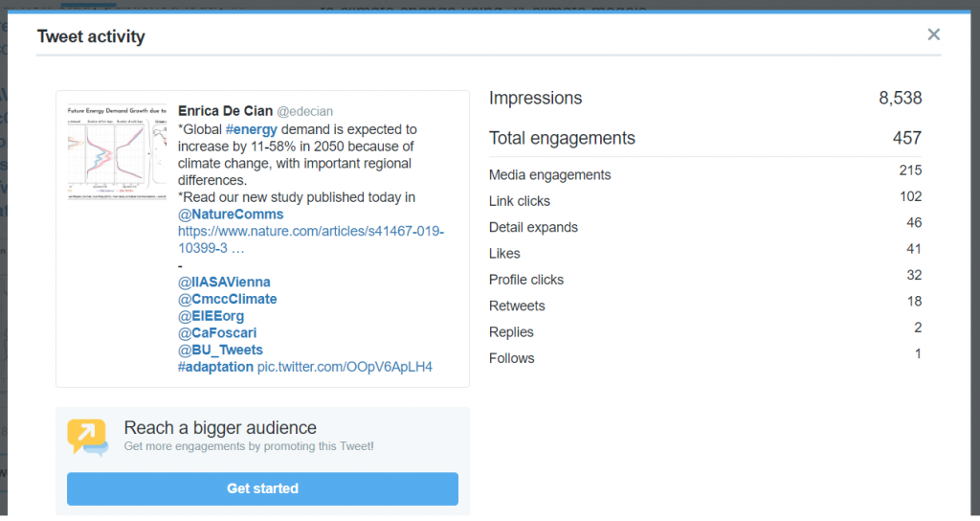This screenshot has width=980, height=521.
Task: Open the @BU_Tweets mention link
Action: [x=221, y=350]
